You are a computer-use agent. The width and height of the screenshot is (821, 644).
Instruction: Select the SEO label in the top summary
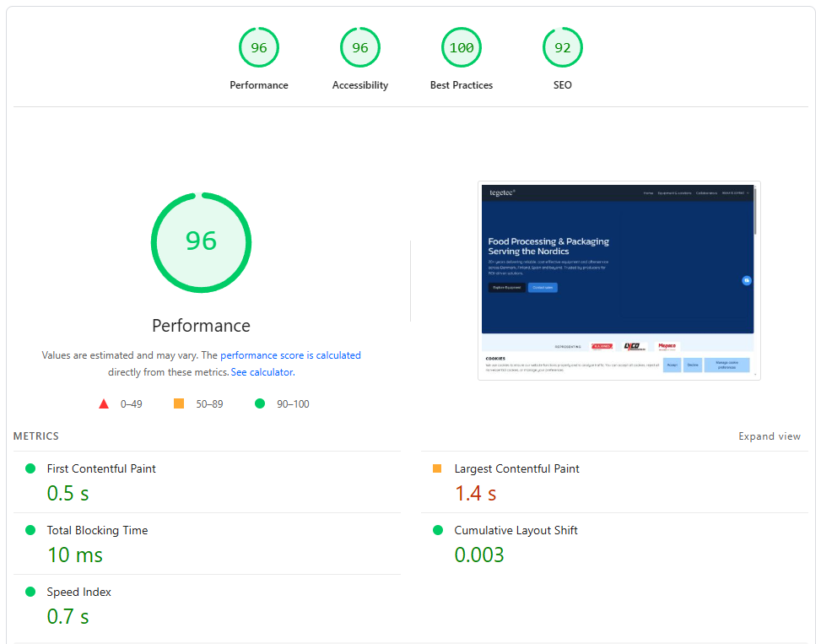(x=563, y=84)
